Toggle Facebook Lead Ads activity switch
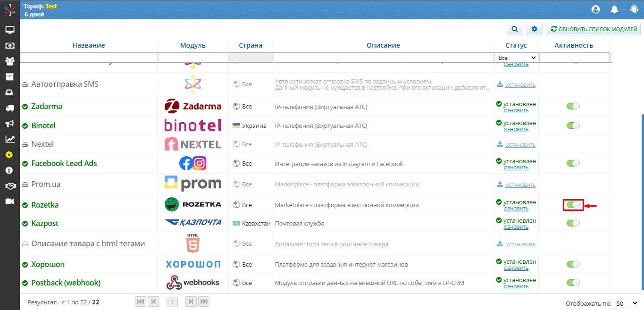 [x=573, y=163]
